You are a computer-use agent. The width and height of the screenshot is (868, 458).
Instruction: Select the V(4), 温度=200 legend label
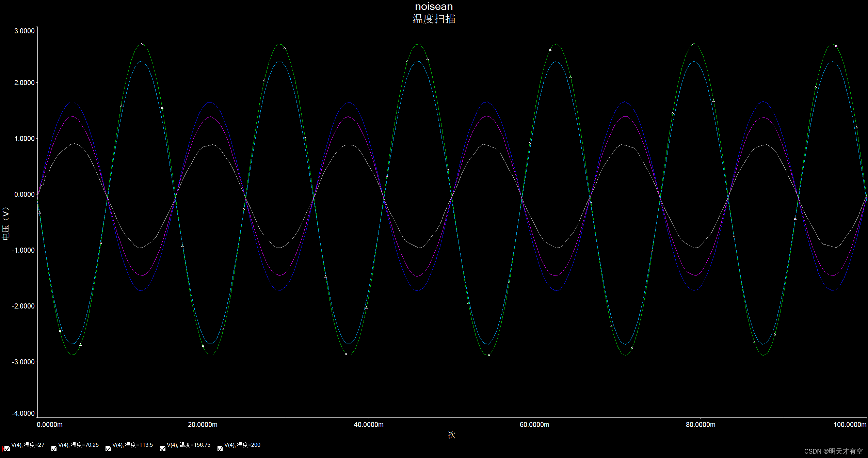242,445
